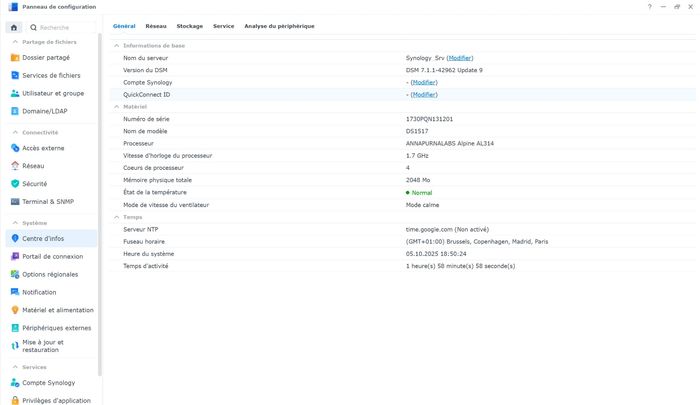Open Terminal & SNMP icon
The height and width of the screenshot is (405, 700).
(x=15, y=201)
